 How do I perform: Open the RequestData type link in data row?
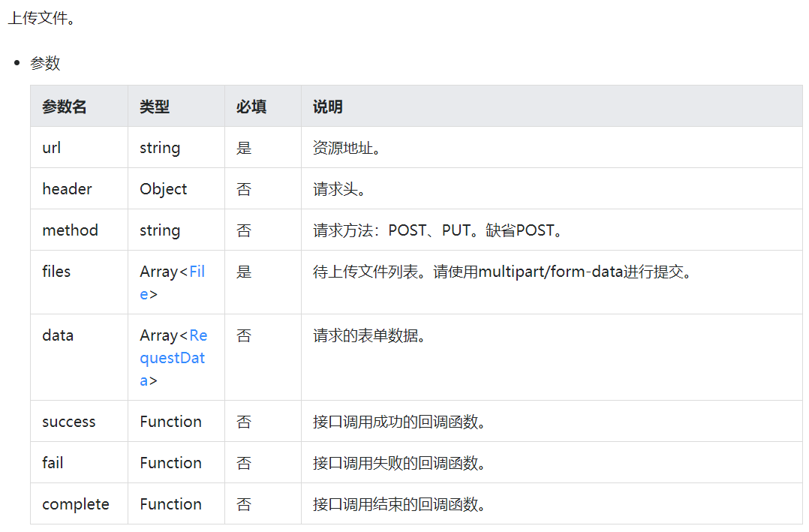[173, 358]
